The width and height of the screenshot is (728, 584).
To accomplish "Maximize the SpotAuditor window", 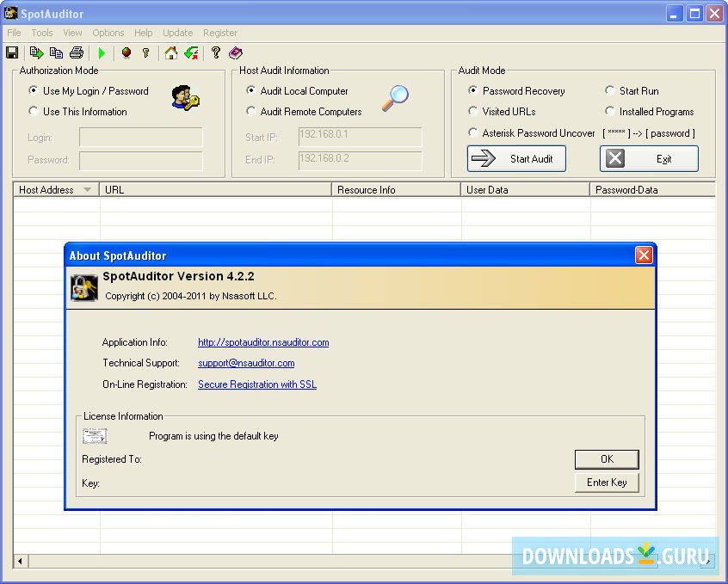I will pyautogui.click(x=694, y=14).
